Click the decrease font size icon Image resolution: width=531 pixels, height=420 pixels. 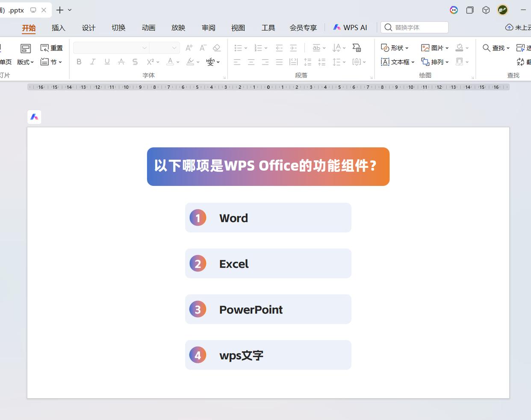coord(203,48)
